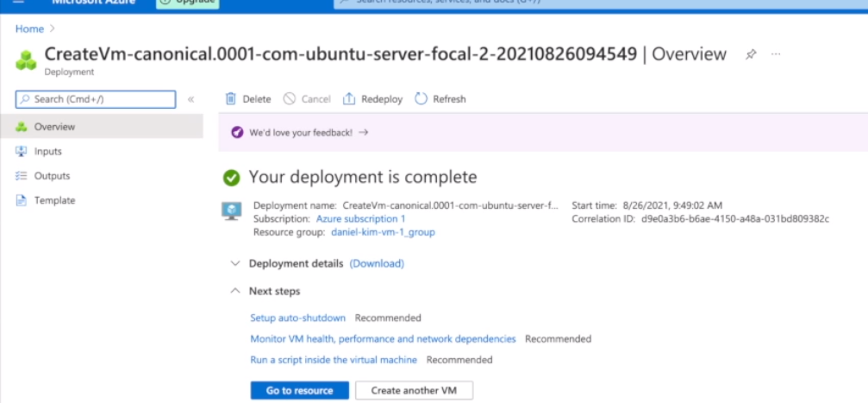The height and width of the screenshot is (403, 868).
Task: Click the Go to resource button
Action: (299, 390)
